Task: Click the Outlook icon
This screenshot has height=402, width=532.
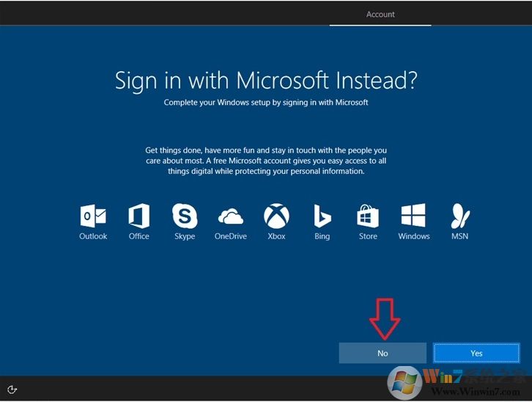Action: tap(93, 216)
